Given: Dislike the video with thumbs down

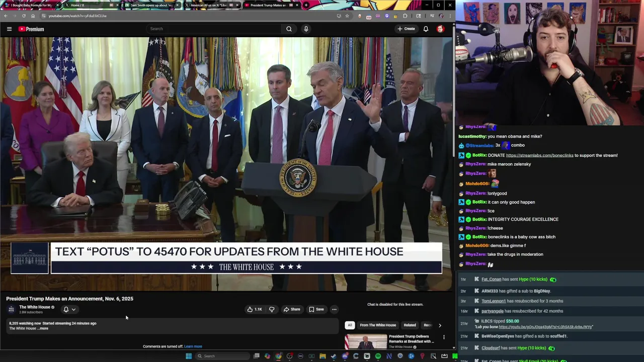Looking at the screenshot, I should (272, 309).
